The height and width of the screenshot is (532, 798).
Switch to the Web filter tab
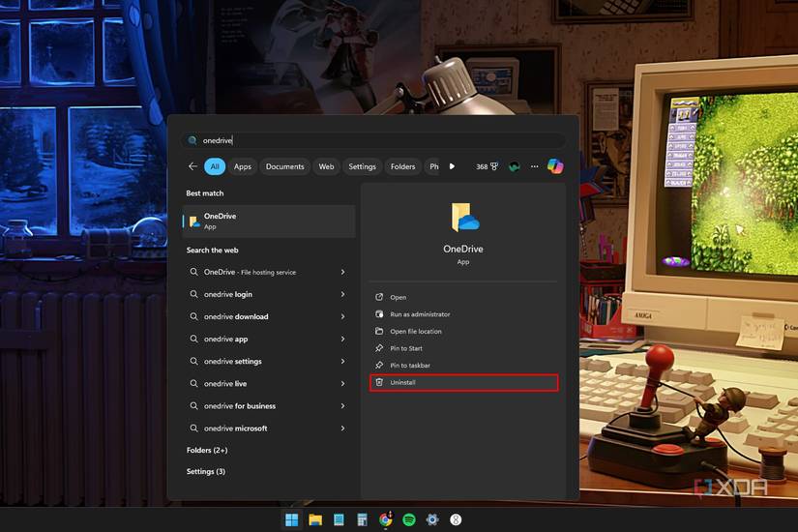pos(326,166)
